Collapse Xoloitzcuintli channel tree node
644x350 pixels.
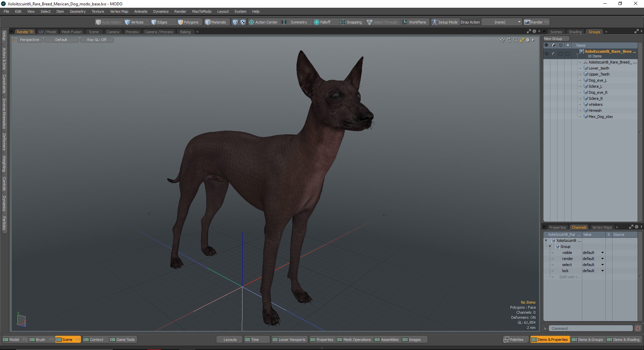pyautogui.click(x=546, y=240)
